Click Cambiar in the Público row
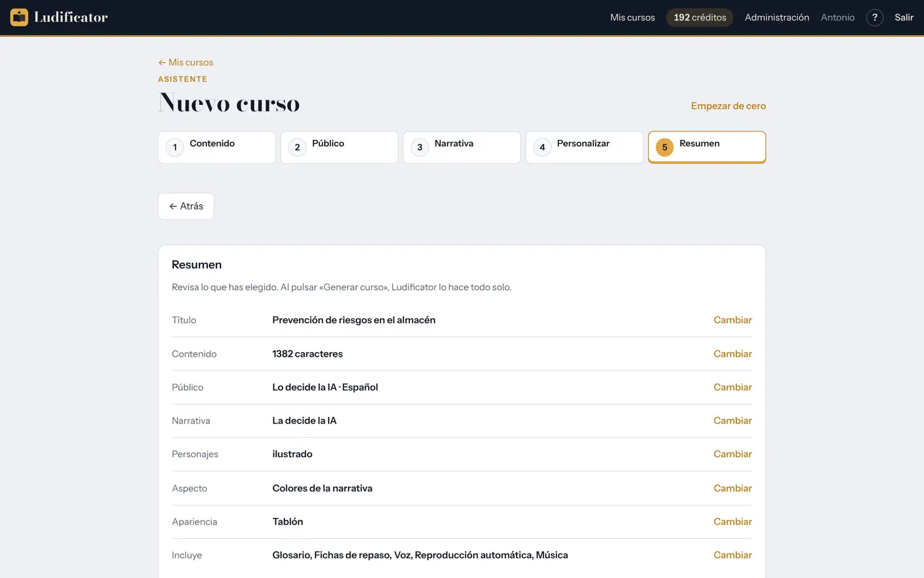924x578 pixels. point(733,387)
